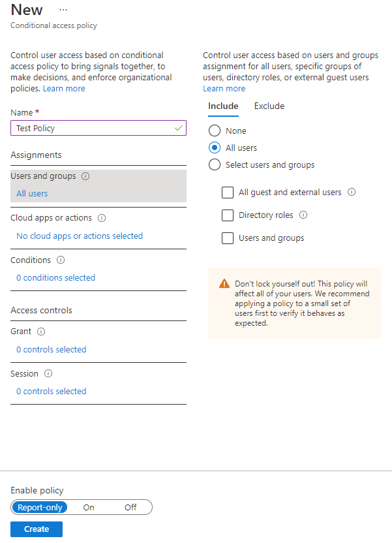
Task: Click the Grant info icon
Action: point(41,332)
